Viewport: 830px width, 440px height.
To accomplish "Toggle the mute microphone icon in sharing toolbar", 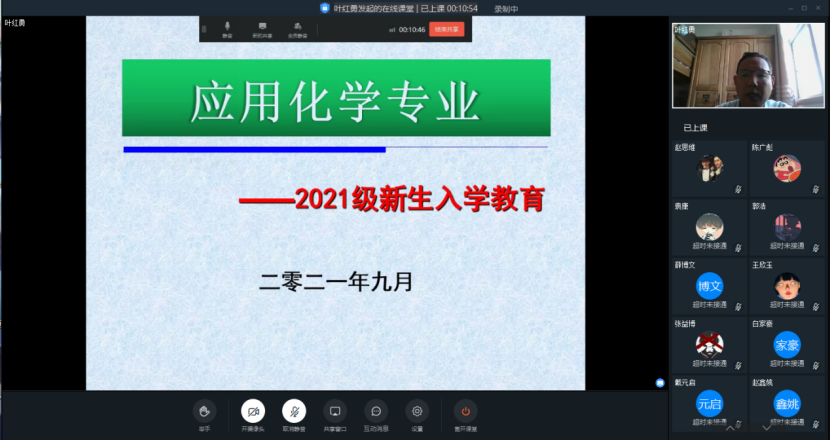I will point(227,27).
